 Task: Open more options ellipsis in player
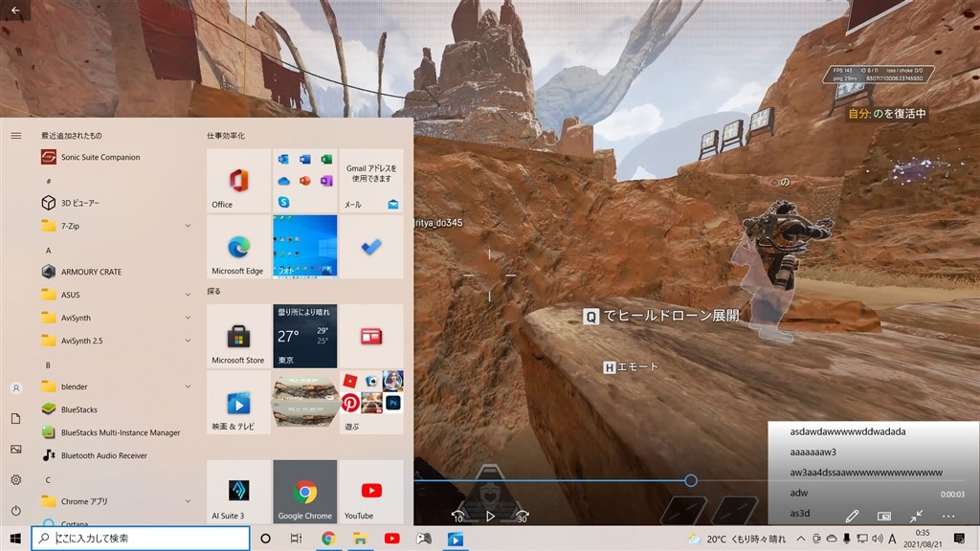point(948,516)
